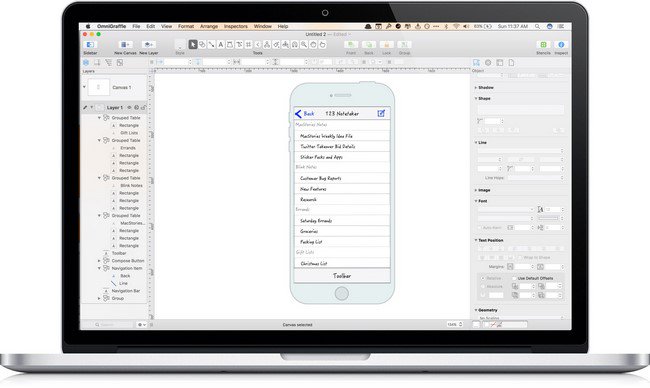Select the Zoom magnifier tool
This screenshot has height=388, width=650.
(304, 44)
